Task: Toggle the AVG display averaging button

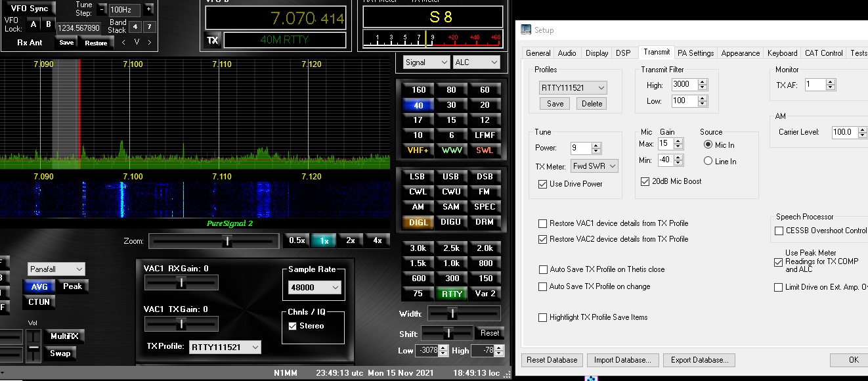Action: [x=39, y=286]
